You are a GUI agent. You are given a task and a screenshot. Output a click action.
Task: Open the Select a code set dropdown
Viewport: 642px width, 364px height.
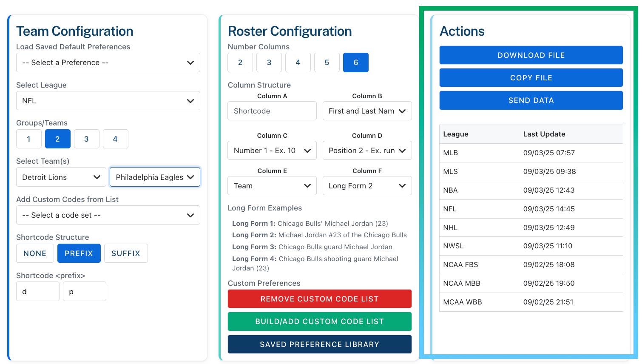[108, 215]
